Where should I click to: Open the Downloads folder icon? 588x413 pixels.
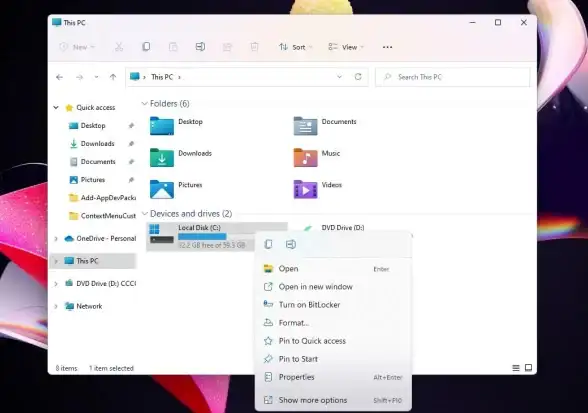tap(162, 157)
